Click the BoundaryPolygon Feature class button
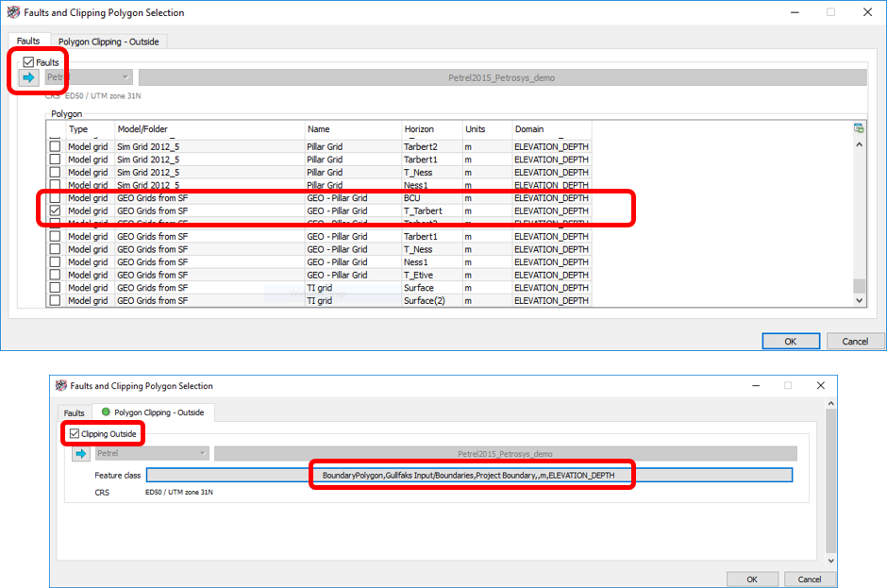This screenshot has height=588, width=887. [x=469, y=475]
